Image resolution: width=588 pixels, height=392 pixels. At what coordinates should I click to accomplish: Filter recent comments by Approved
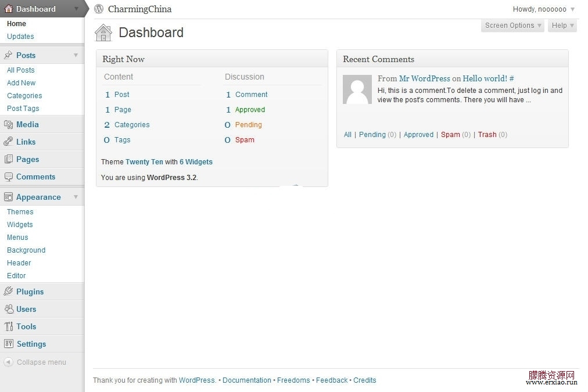pos(418,135)
